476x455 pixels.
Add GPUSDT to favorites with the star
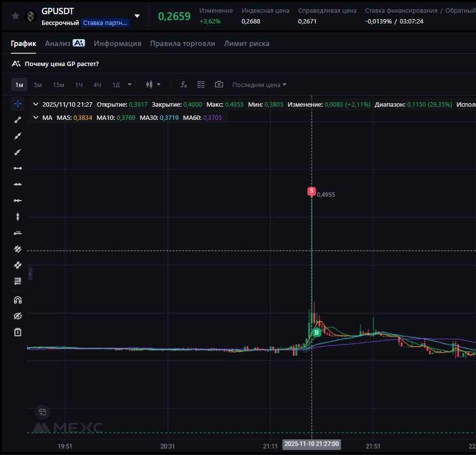coord(15,16)
